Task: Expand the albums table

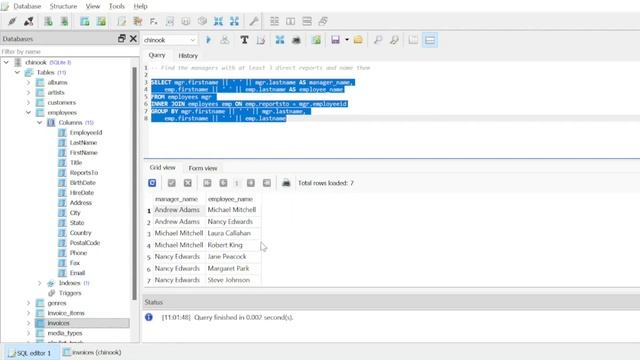Action: point(29,82)
